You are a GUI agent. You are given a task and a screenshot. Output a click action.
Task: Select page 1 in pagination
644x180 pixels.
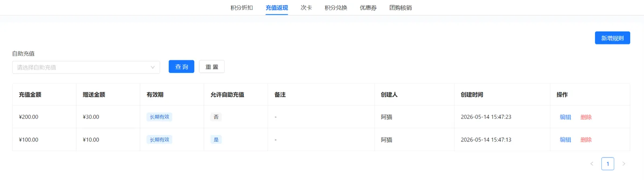pos(608,164)
